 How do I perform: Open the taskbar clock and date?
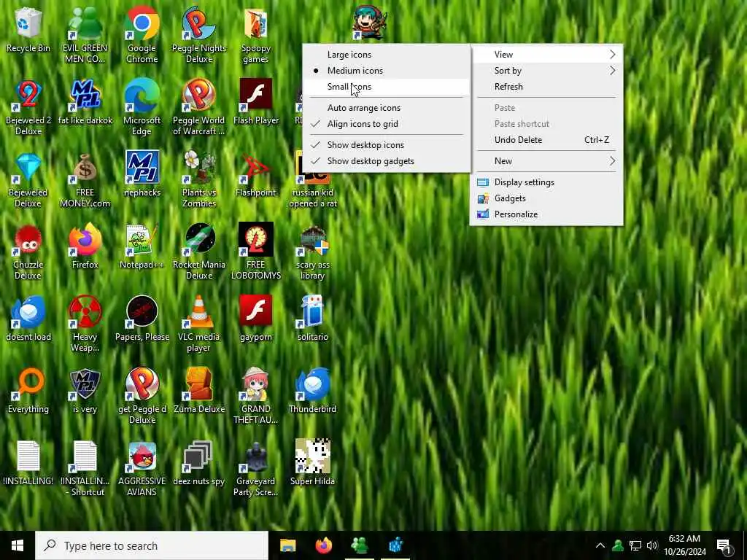click(684, 545)
